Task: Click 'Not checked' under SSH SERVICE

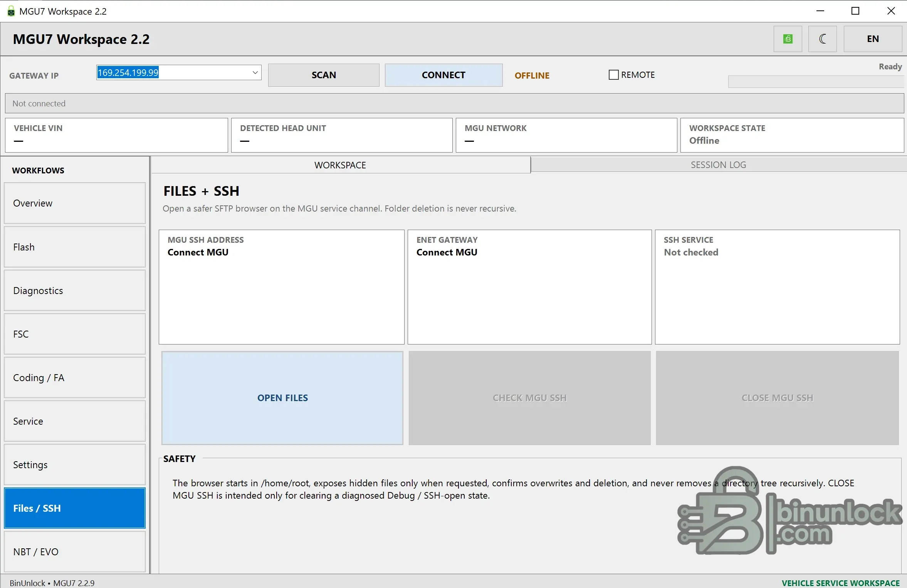Action: 691,252
